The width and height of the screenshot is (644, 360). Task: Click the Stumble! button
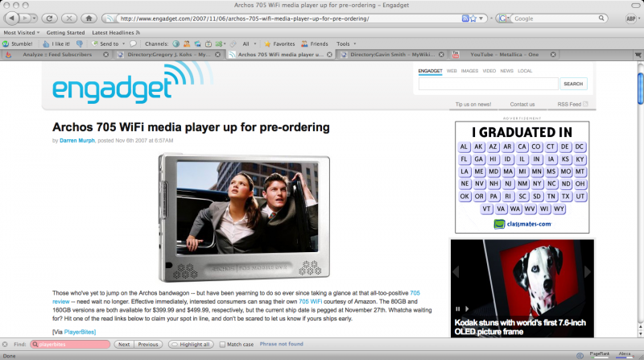point(18,43)
